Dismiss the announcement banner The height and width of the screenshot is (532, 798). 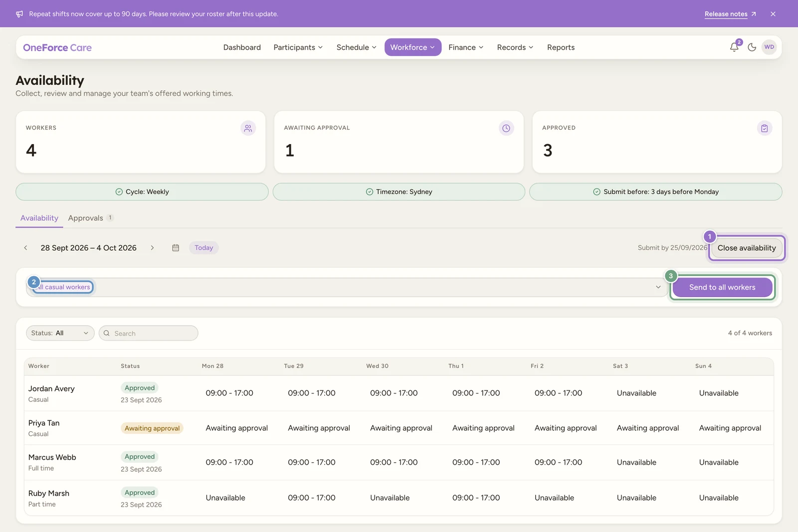[773, 14]
